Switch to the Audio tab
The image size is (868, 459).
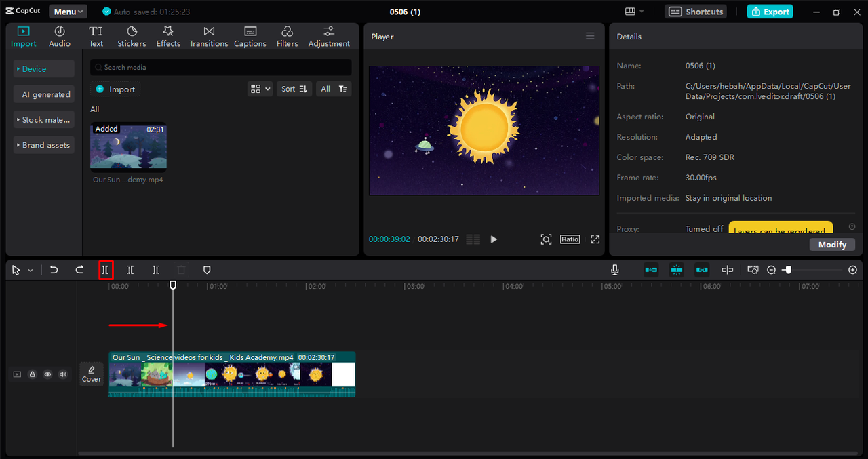(x=60, y=37)
